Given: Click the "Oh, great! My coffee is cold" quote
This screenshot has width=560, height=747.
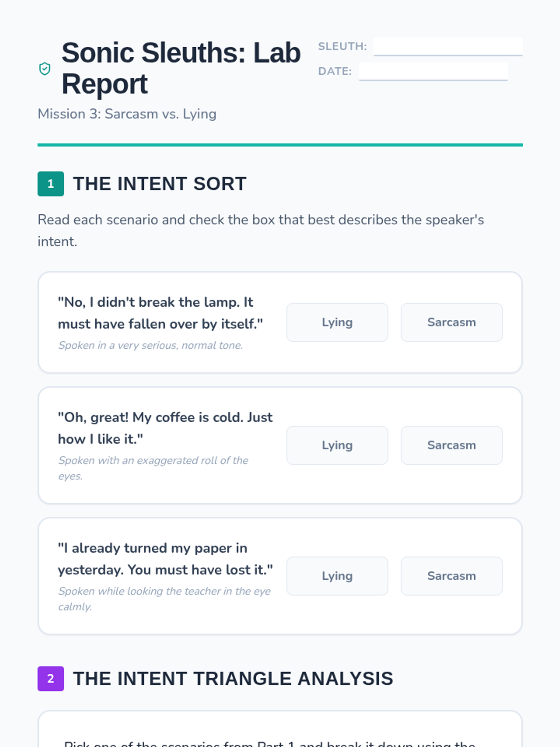Looking at the screenshot, I should pos(165,428).
